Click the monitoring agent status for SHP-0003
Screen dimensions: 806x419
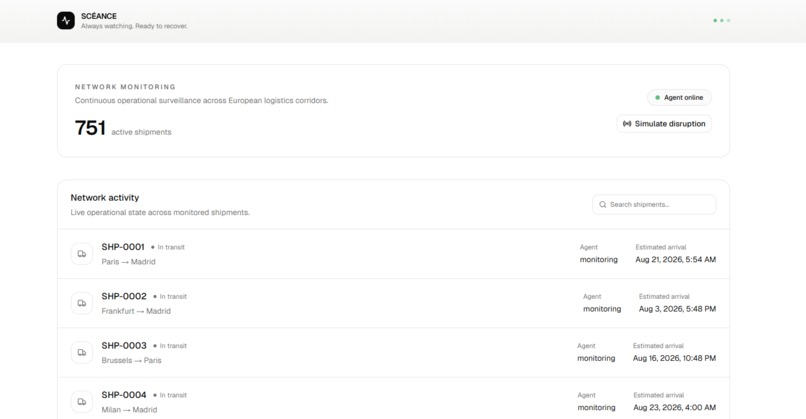click(x=596, y=358)
